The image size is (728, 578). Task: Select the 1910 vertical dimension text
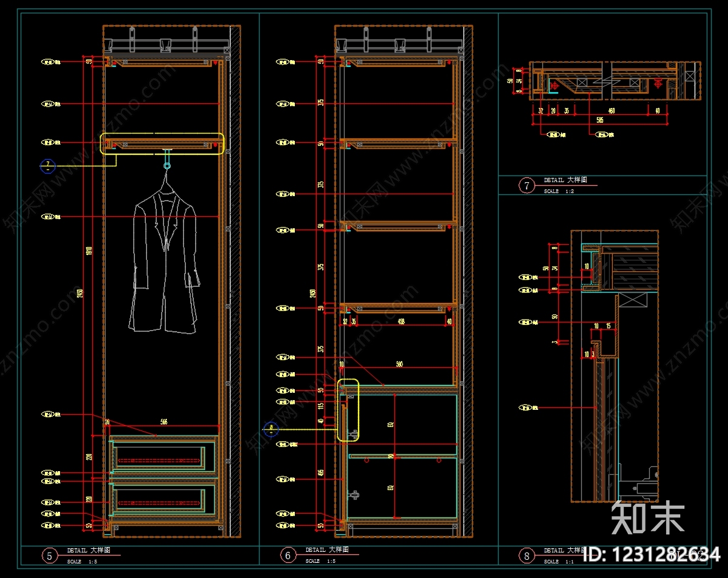pyautogui.click(x=89, y=251)
